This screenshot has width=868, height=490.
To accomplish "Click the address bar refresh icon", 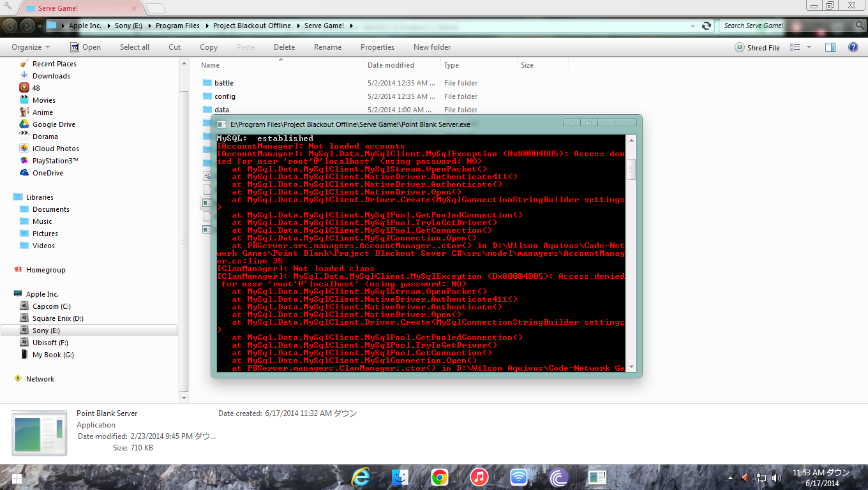I will coord(708,26).
